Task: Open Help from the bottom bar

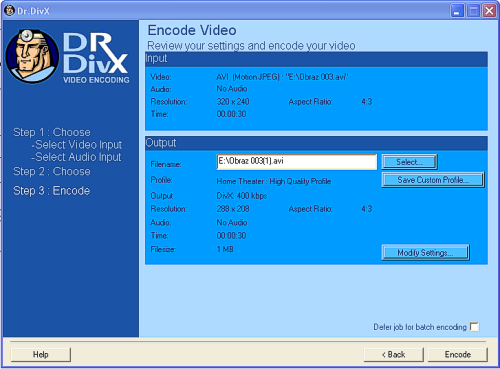Action: tap(41, 354)
